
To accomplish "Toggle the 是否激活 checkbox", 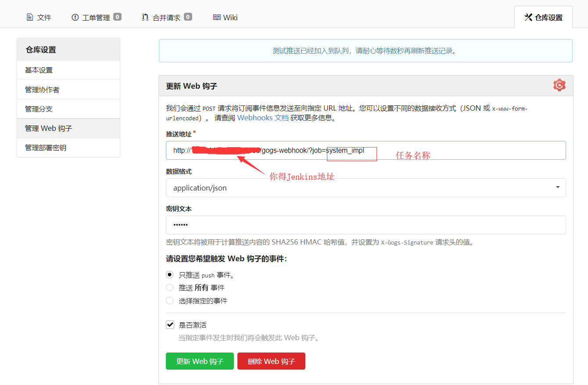I will coord(170,325).
